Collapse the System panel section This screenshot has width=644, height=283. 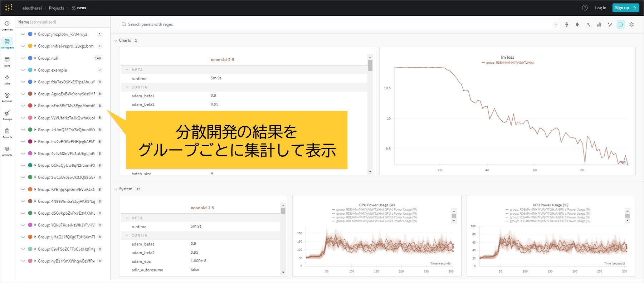point(116,189)
